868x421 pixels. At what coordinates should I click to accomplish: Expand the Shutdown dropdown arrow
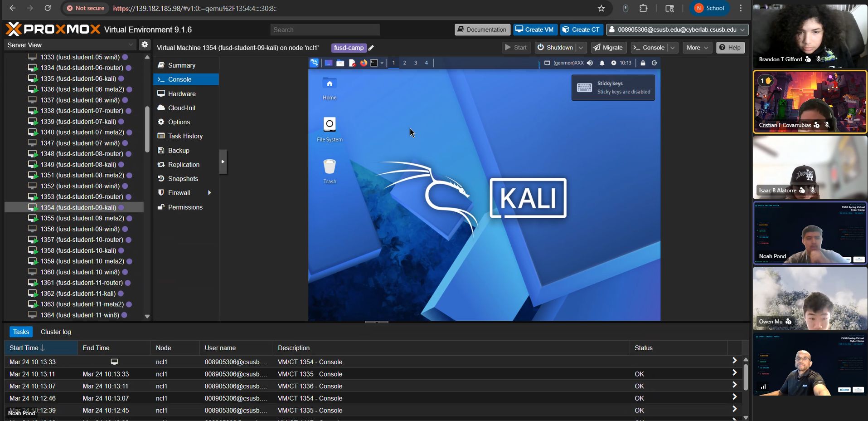click(581, 48)
